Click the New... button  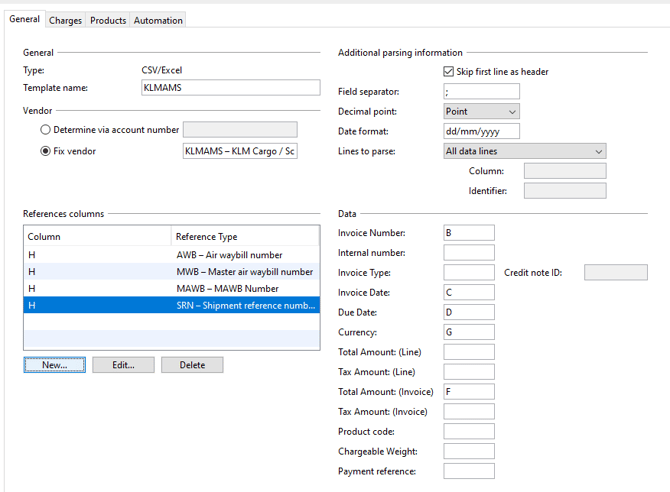pyautogui.click(x=55, y=365)
